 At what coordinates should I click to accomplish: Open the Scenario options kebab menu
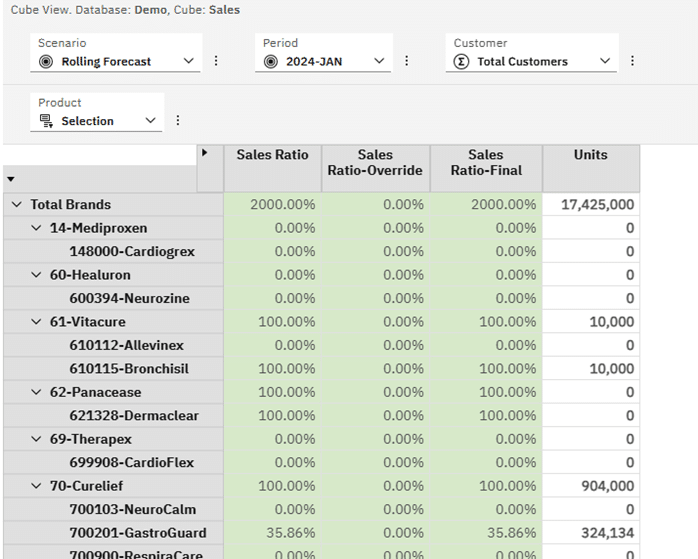216,61
